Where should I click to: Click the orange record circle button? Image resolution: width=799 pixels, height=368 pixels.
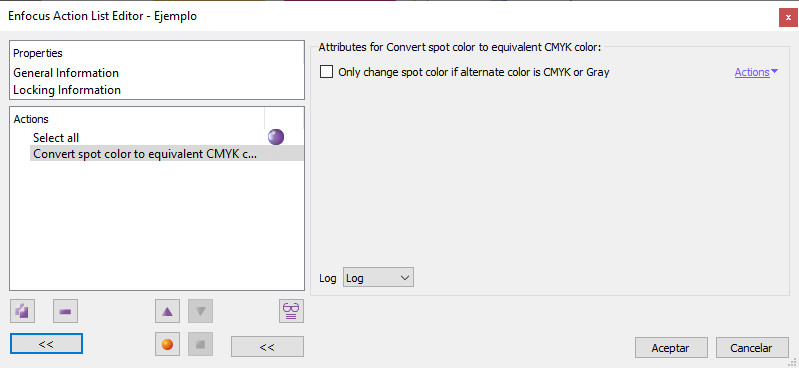pyautogui.click(x=167, y=345)
